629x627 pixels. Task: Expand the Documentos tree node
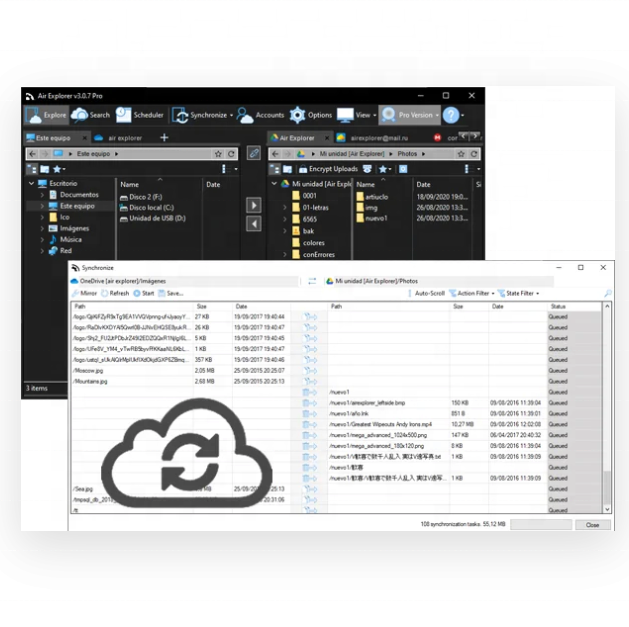click(x=42, y=195)
